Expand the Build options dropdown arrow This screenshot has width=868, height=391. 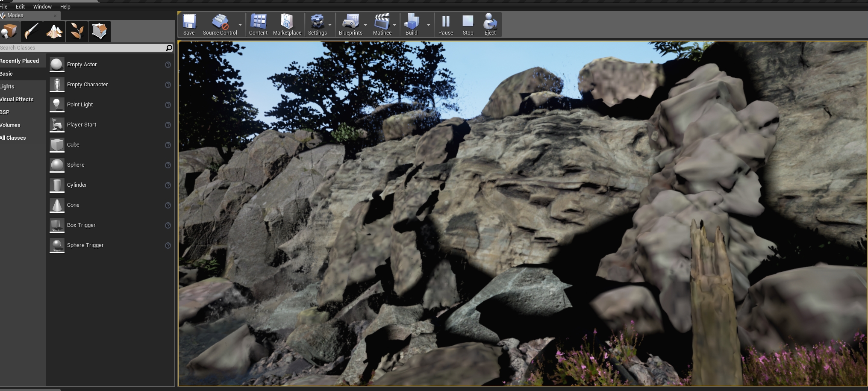point(428,25)
